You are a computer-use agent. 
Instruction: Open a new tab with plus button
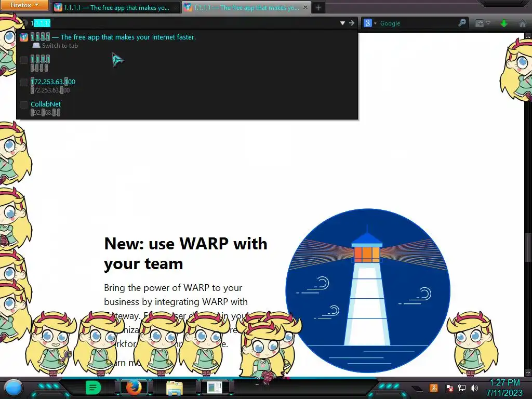318,7
